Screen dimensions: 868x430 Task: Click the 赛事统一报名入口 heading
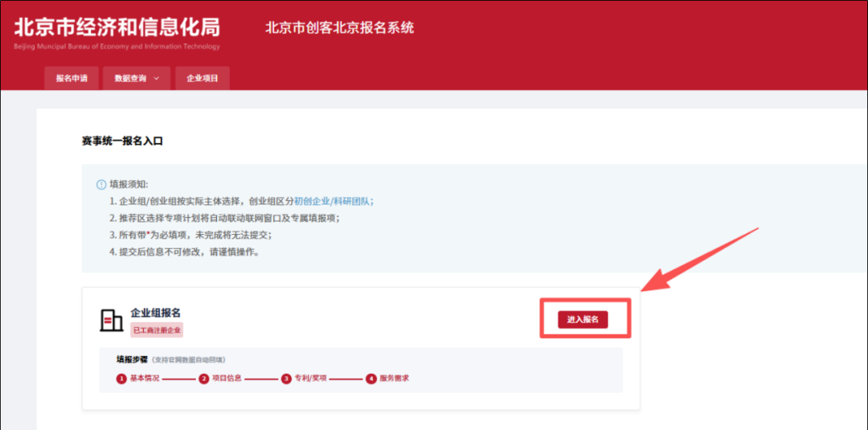122,141
